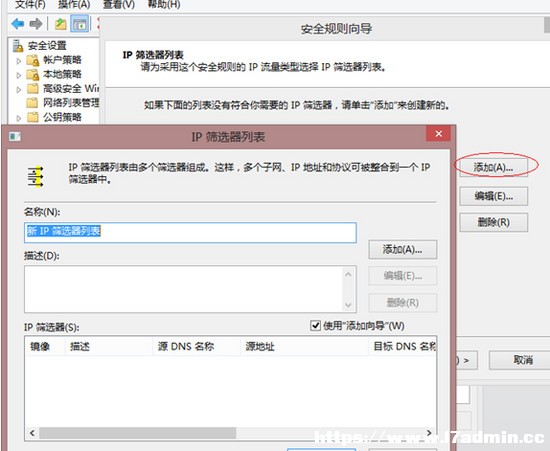Expand the 高级安全 Windows node
Image resolution: width=550 pixels, height=451 pixels.
[x=19, y=89]
